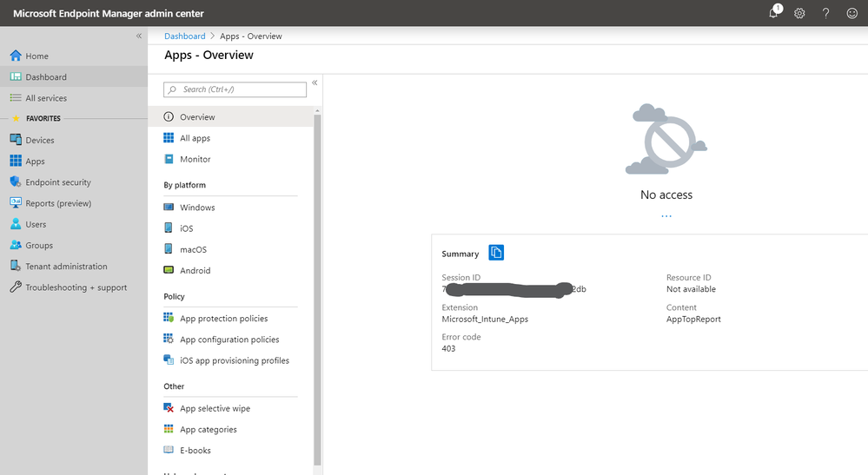Screen dimensions: 868x475
Task: Click the Android platform icon
Action: click(169, 270)
